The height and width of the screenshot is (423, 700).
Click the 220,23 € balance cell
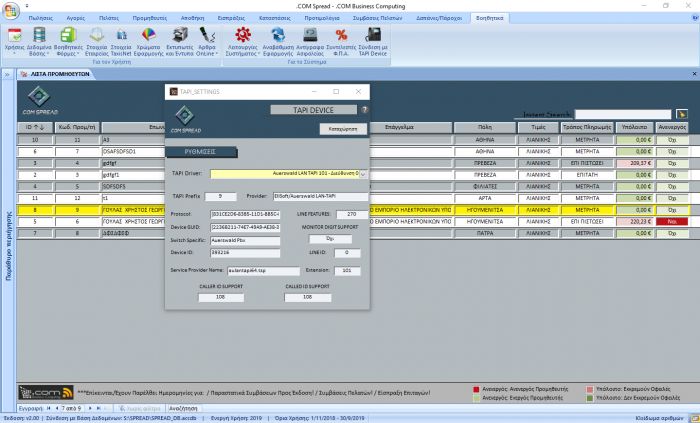pyautogui.click(x=634, y=222)
